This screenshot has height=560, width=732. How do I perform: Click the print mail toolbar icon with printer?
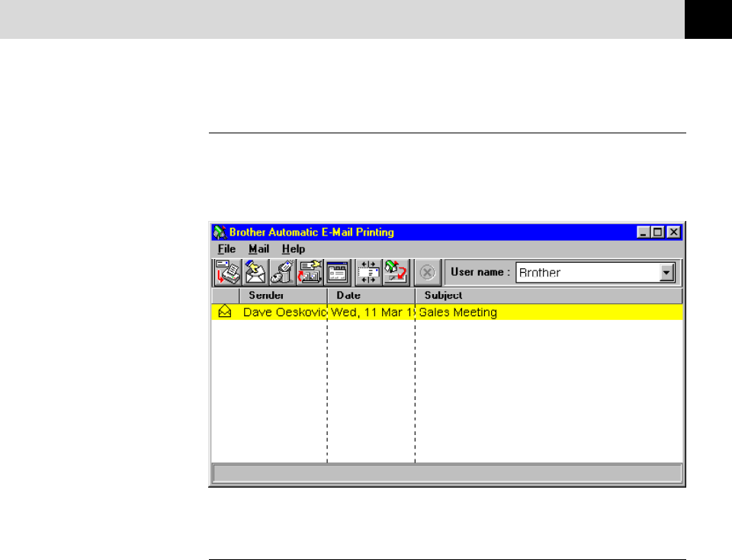coord(228,273)
